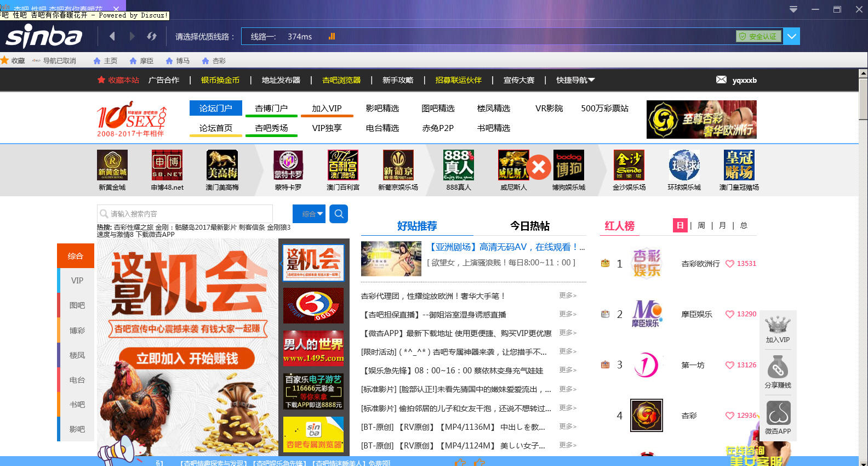The image size is (868, 466).
Task: Switch 红人榜 ranking to 月
Action: pos(722,225)
